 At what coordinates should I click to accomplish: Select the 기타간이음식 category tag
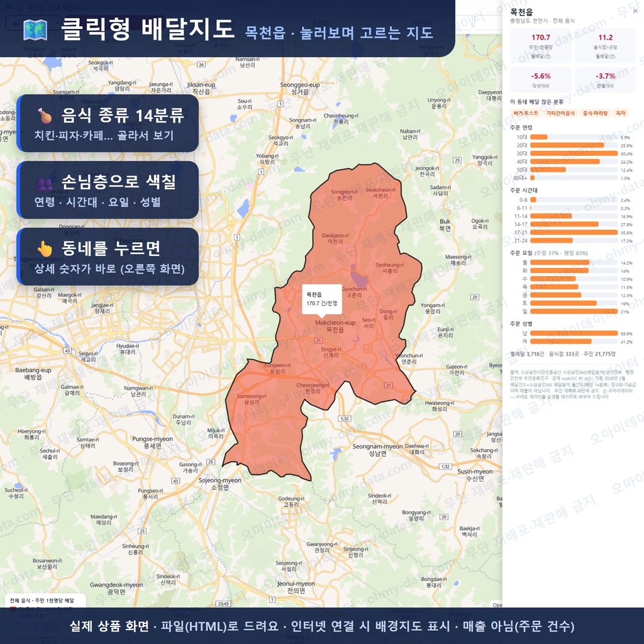click(x=560, y=113)
